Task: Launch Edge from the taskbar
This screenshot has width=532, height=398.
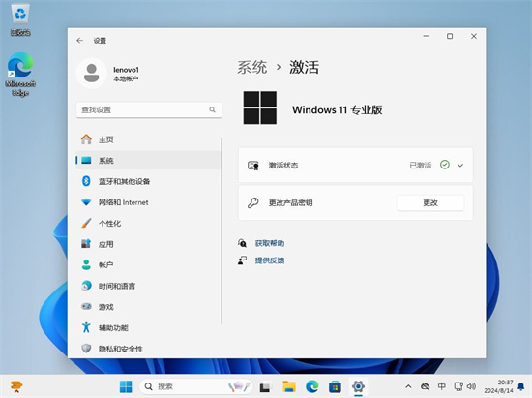Action: (312, 386)
